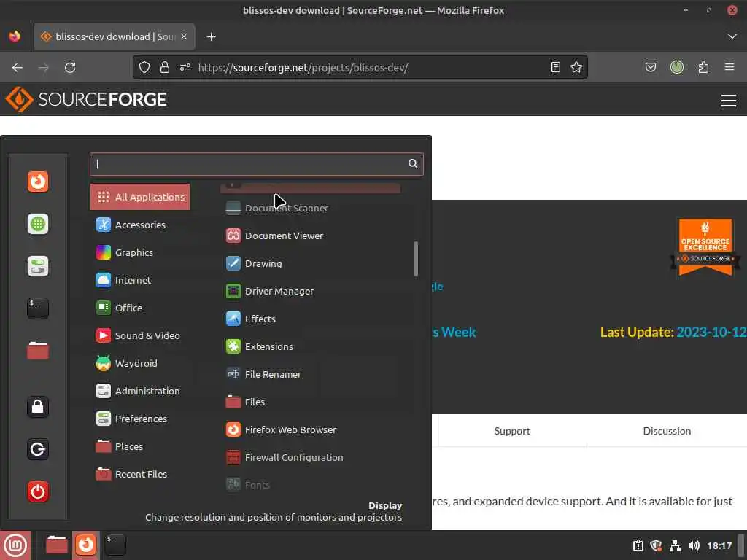
Task: Open Firefox extensions puzzle icon
Action: click(x=703, y=67)
